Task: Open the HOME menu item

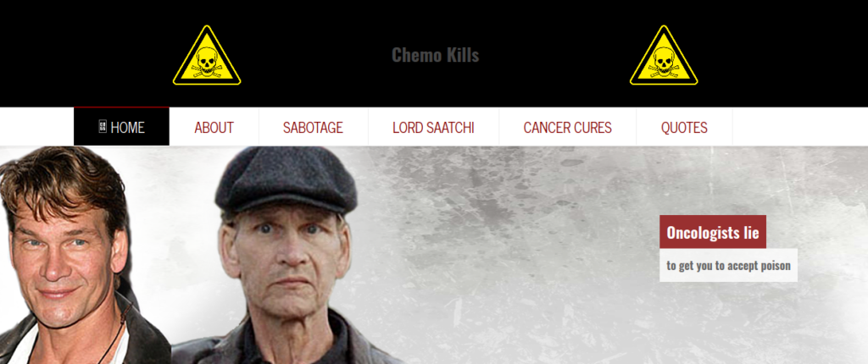Action: (x=122, y=127)
